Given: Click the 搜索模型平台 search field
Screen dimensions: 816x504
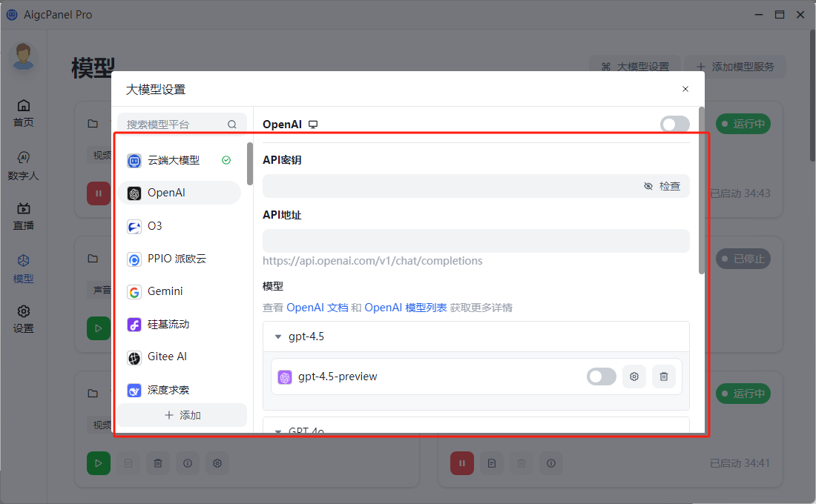Looking at the screenshot, I should point(182,125).
